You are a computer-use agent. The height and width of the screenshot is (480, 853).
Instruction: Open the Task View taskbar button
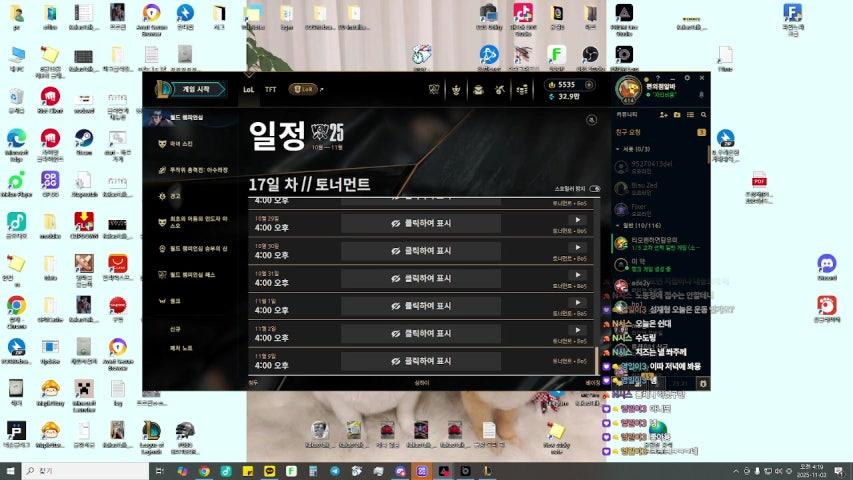[160, 471]
